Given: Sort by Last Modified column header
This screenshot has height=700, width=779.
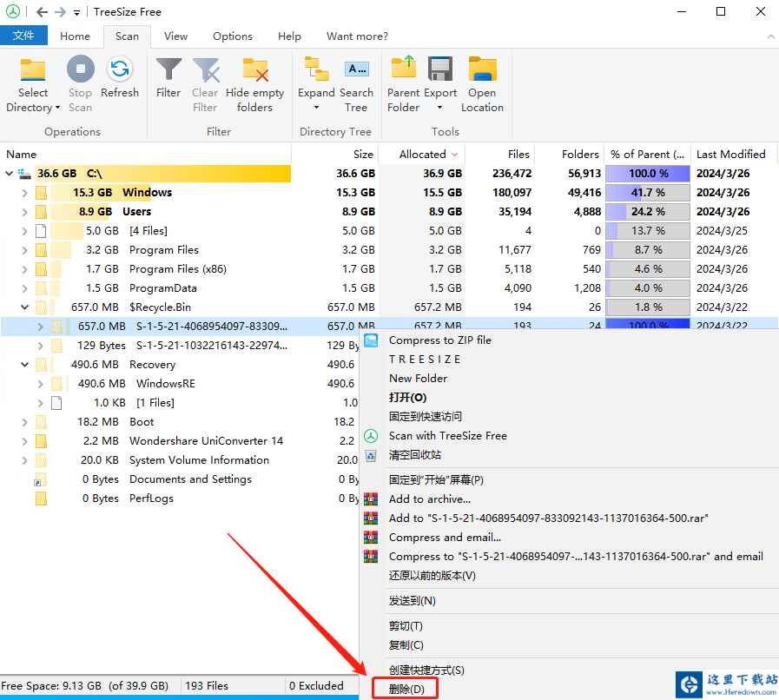Looking at the screenshot, I should [731, 155].
